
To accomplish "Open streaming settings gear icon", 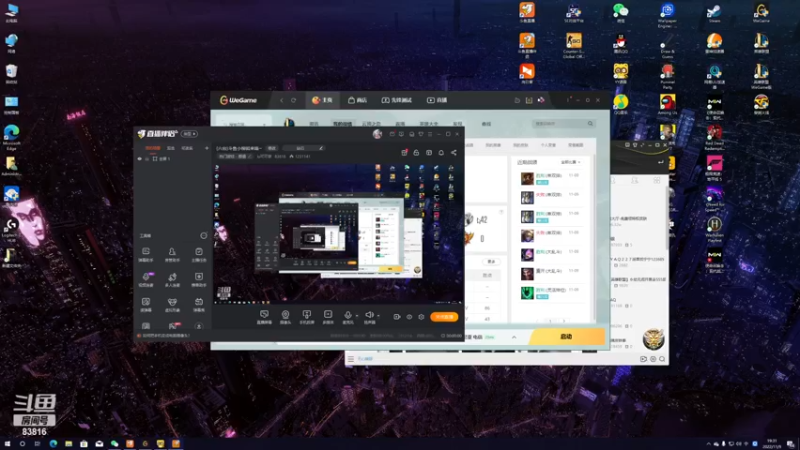I will (421, 317).
